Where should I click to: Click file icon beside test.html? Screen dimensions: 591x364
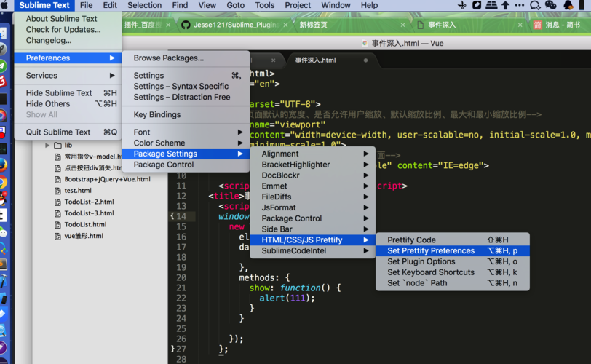(x=57, y=191)
